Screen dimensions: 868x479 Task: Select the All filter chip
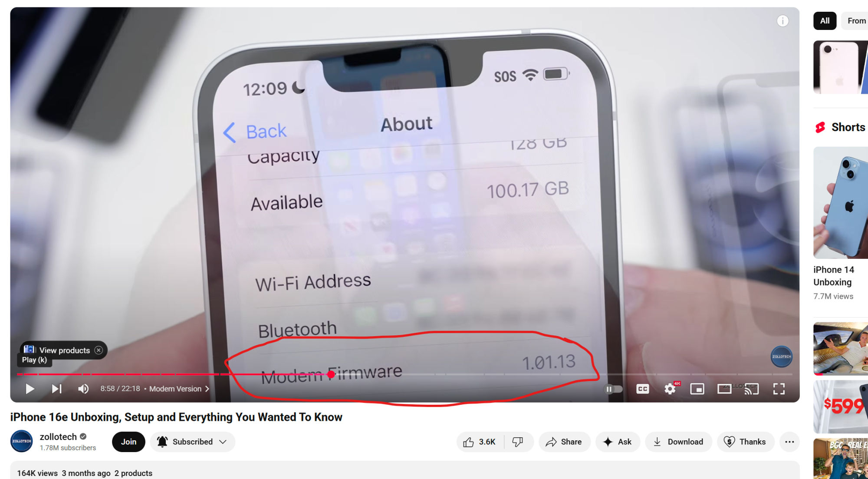(825, 21)
